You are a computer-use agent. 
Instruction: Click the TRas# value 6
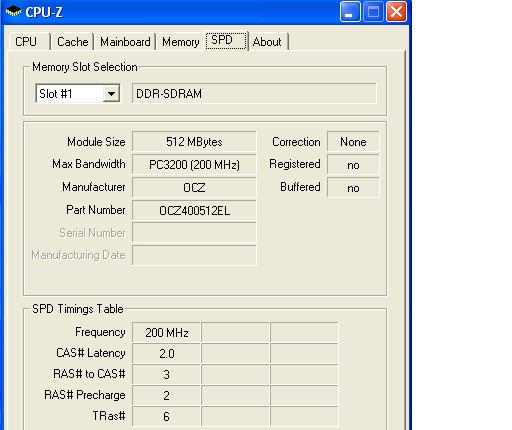click(x=167, y=416)
